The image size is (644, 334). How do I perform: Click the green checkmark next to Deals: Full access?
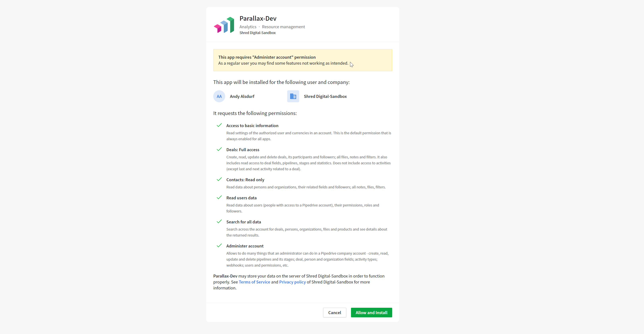pos(219,149)
